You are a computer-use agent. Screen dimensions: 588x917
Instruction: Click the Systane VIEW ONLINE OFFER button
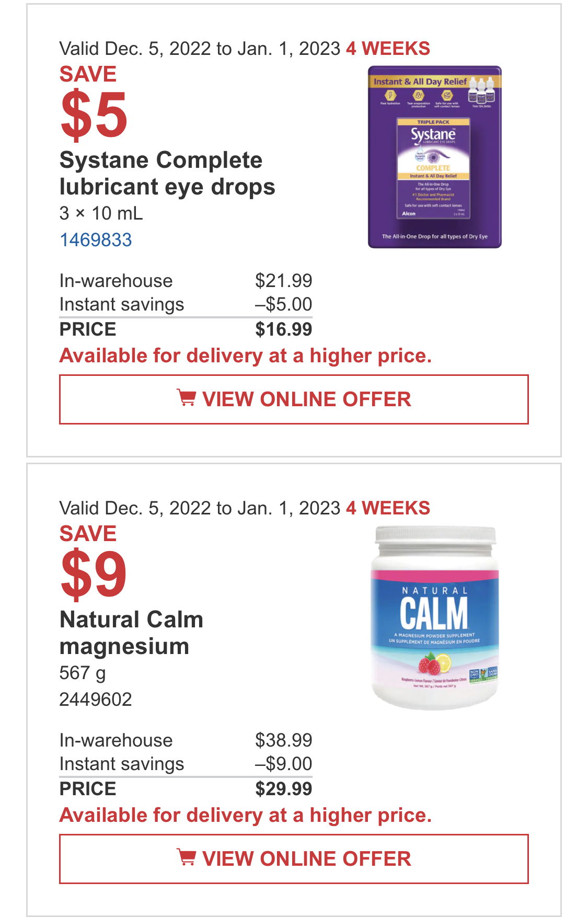(294, 399)
